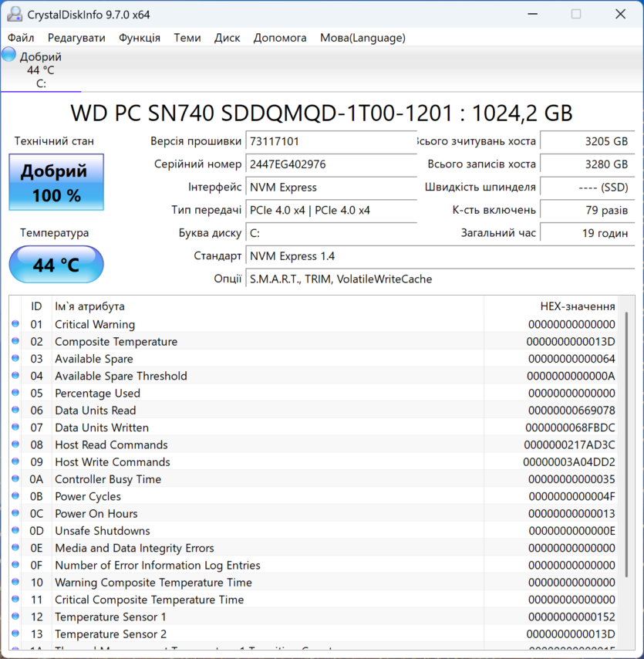Click status dot icon of Power Cycles row
This screenshot has height=659, width=644.
point(15,496)
